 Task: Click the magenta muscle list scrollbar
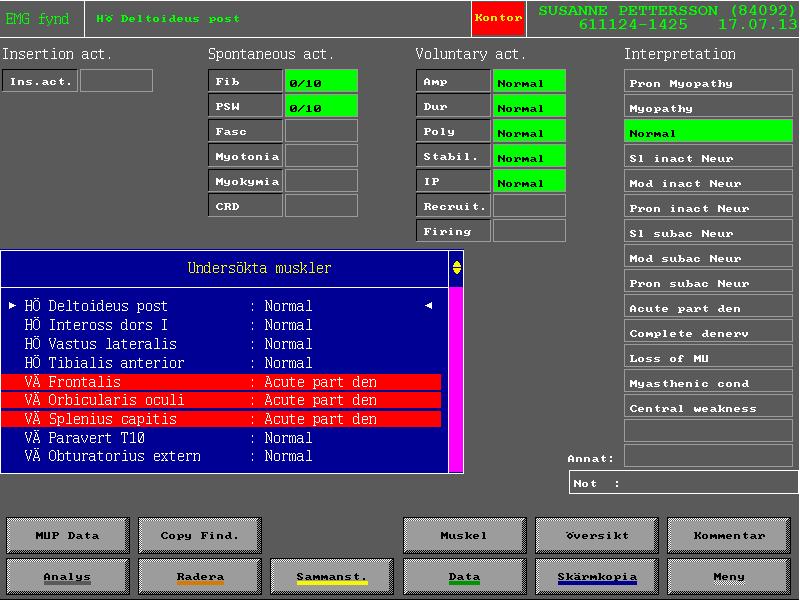point(456,379)
